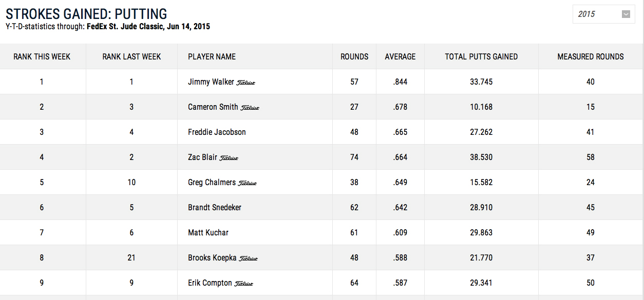Image resolution: width=644 pixels, height=300 pixels.
Task: Click Titleist logo next to Zac Blair
Action: pos(229,158)
